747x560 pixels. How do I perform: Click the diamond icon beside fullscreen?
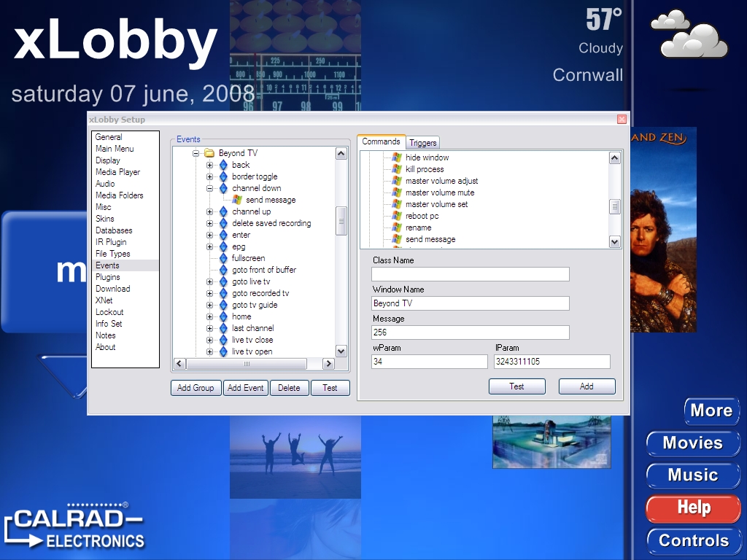coord(223,258)
